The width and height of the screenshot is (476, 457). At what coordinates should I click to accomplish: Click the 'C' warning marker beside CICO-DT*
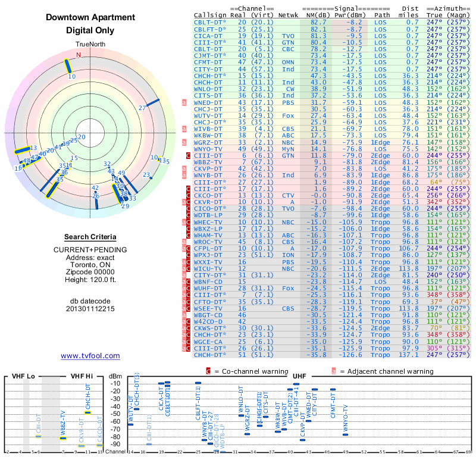(188, 209)
